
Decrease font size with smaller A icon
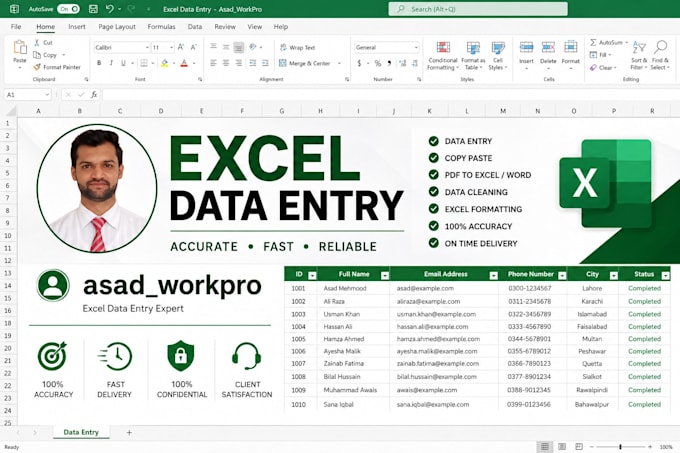point(193,47)
